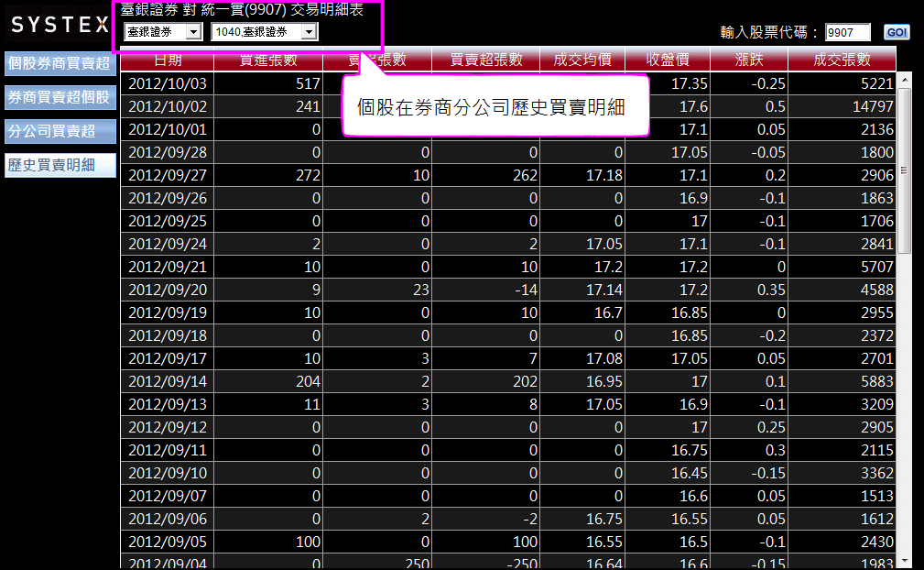Click the 收盤價 column header
Image resolution: width=924 pixels, height=570 pixels.
pos(667,60)
